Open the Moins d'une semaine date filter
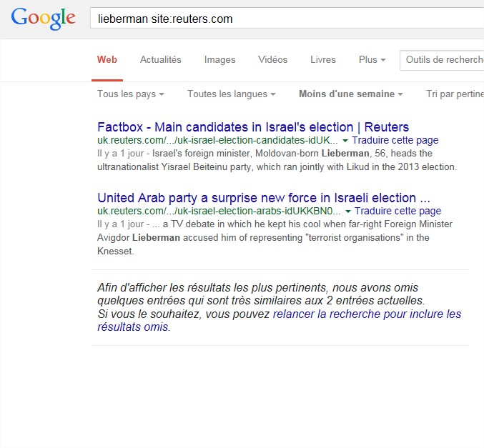The height and width of the screenshot is (448, 484). [x=350, y=94]
